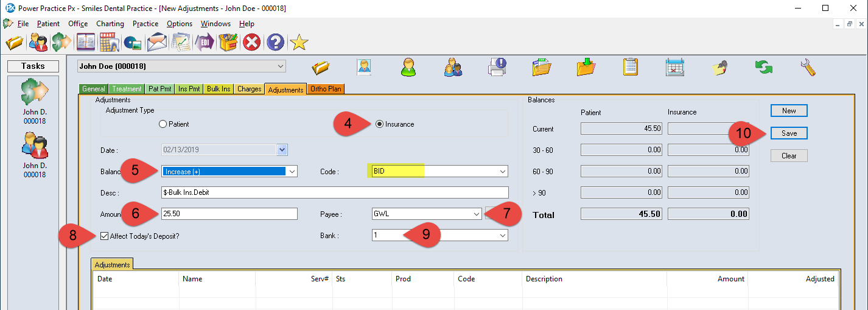This screenshot has width=868, height=310.
Task: Click the green refresh arrows icon
Action: click(x=763, y=66)
